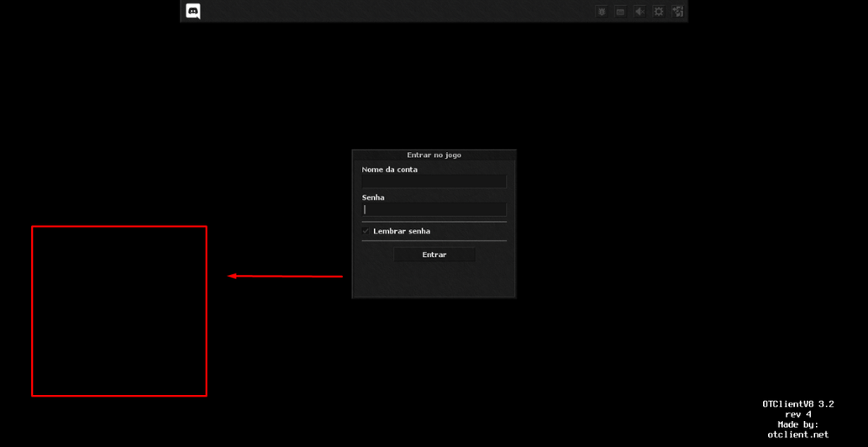
Task: Click the OTClientV8 3.2 version text
Action: [x=798, y=404]
